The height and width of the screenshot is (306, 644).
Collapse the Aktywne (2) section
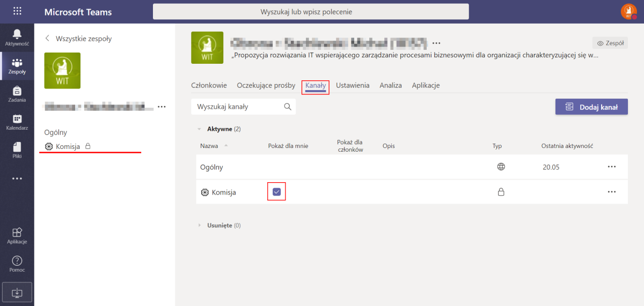click(200, 129)
